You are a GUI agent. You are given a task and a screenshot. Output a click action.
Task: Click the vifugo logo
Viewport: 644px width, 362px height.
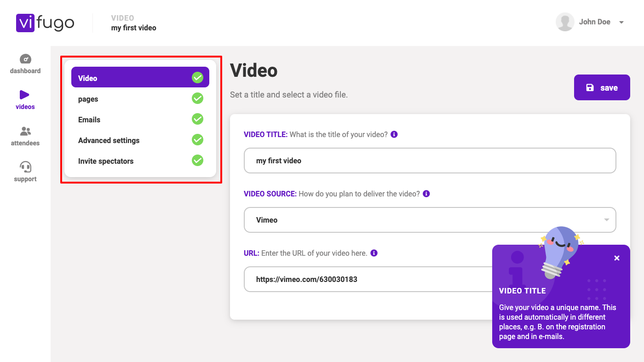tap(45, 23)
